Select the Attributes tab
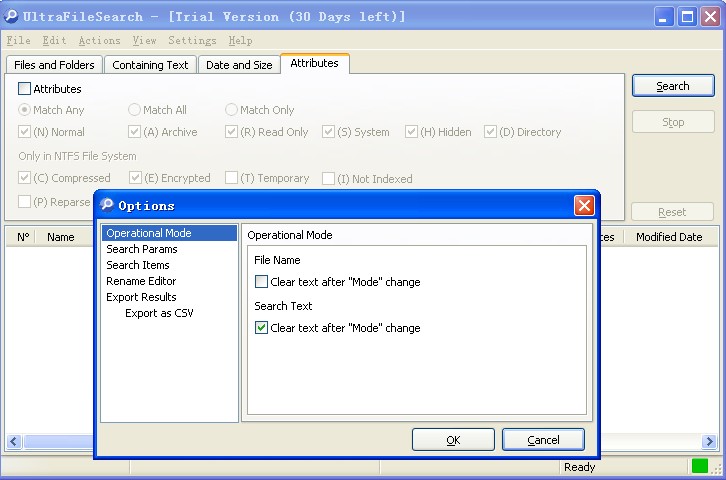Screen dimensions: 726x480 [314, 63]
